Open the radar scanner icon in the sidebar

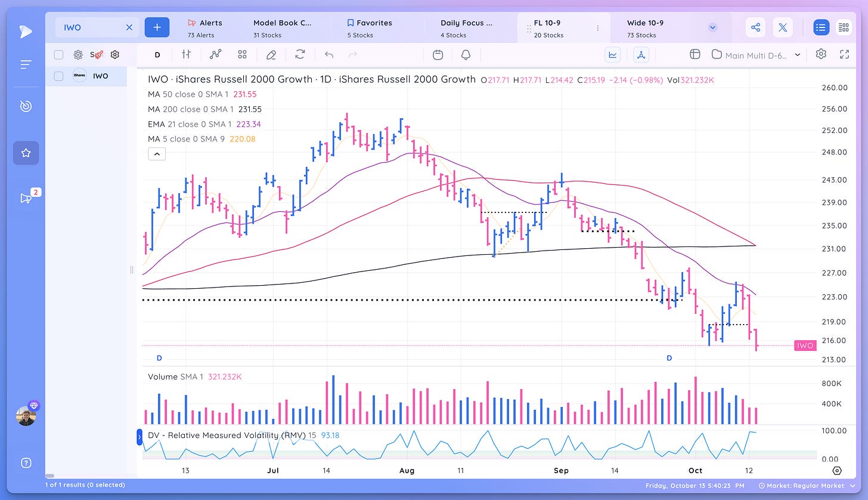click(26, 106)
